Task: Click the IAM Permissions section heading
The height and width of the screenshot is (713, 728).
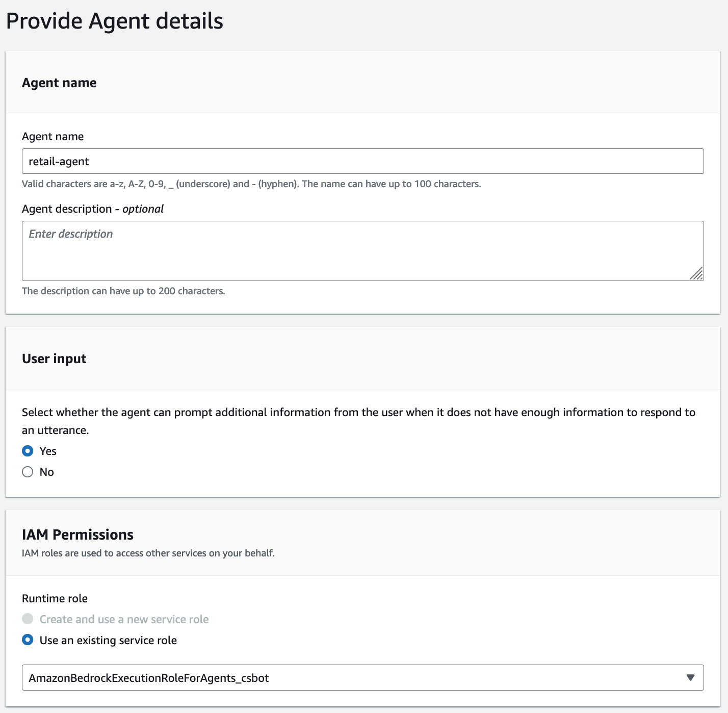Action: (x=77, y=534)
